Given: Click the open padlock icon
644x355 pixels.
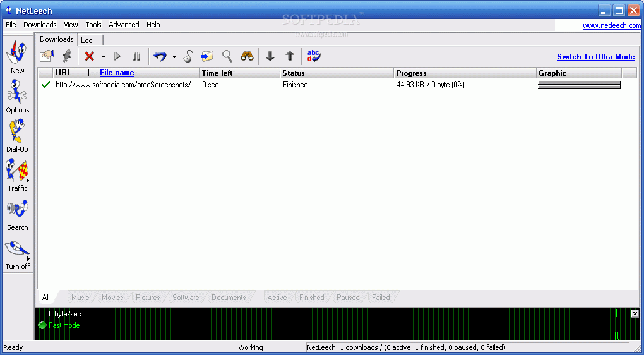Looking at the screenshot, I should tap(188, 56).
